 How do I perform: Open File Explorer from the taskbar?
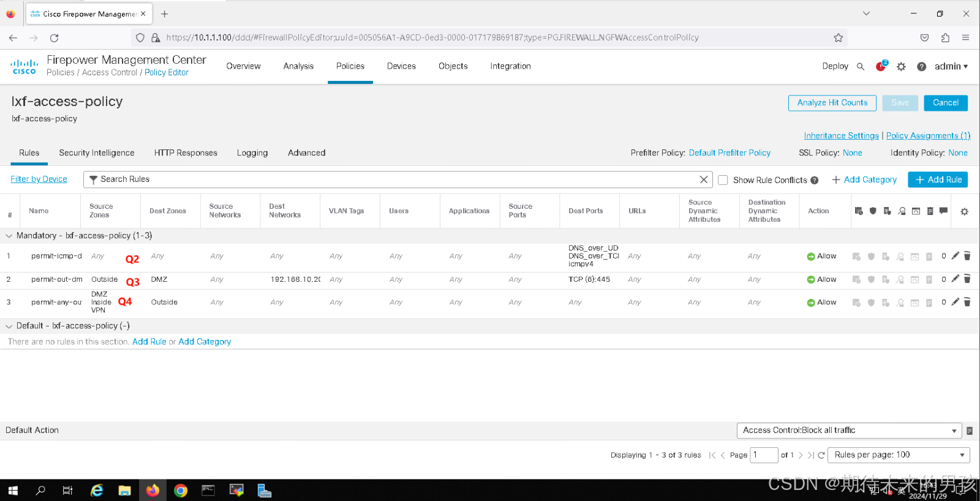(x=125, y=491)
